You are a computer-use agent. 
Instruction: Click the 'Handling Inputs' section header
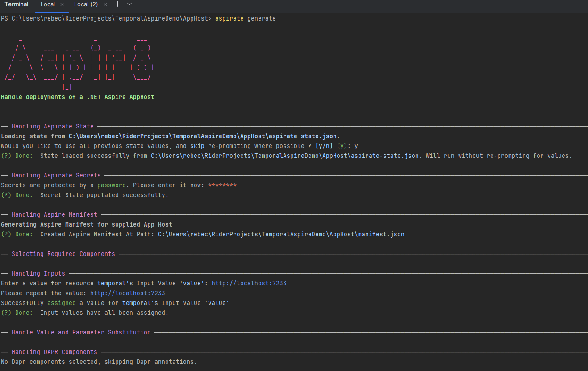click(38, 274)
